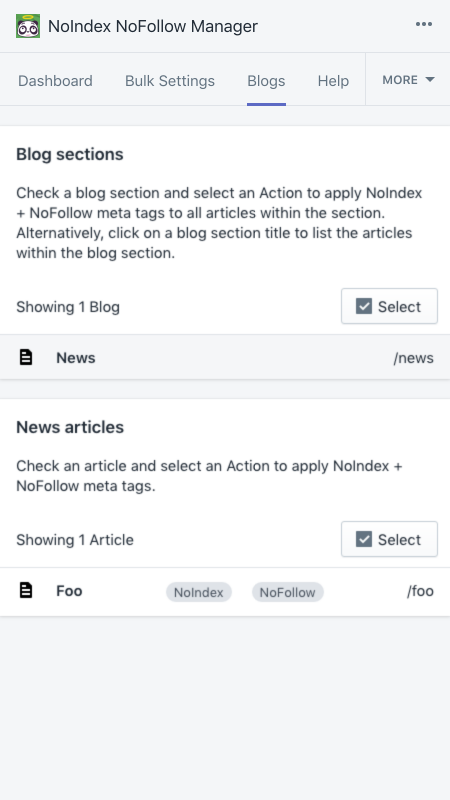Click the document icon beside News
The height and width of the screenshot is (800, 450).
pyautogui.click(x=26, y=357)
